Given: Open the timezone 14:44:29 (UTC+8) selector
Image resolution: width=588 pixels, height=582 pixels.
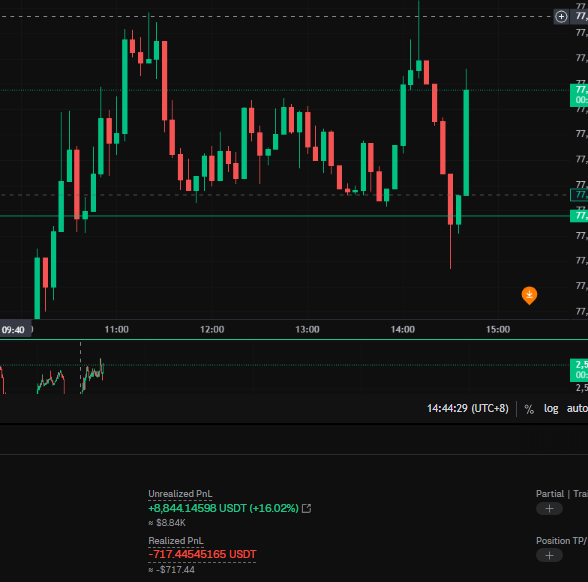Looking at the screenshot, I should click(468, 408).
